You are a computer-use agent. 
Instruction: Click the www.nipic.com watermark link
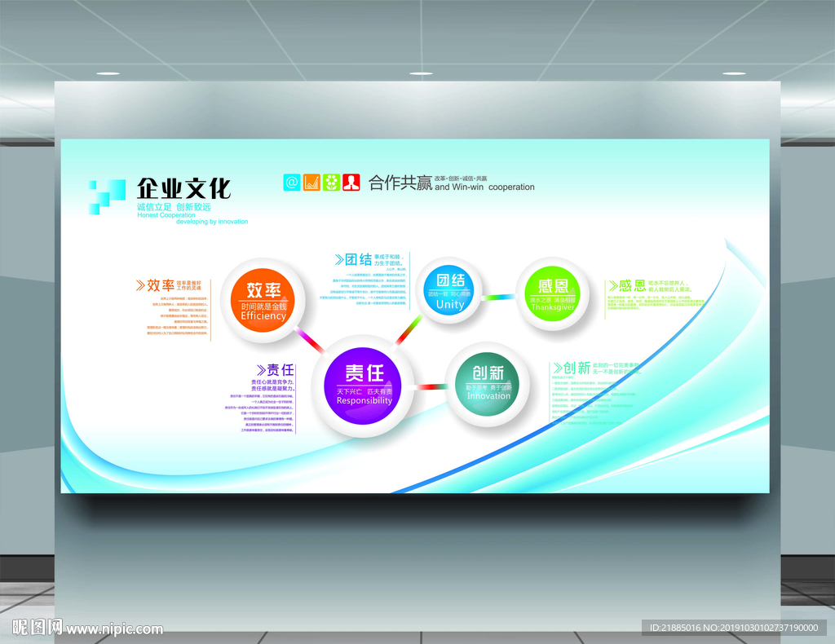pos(114,629)
